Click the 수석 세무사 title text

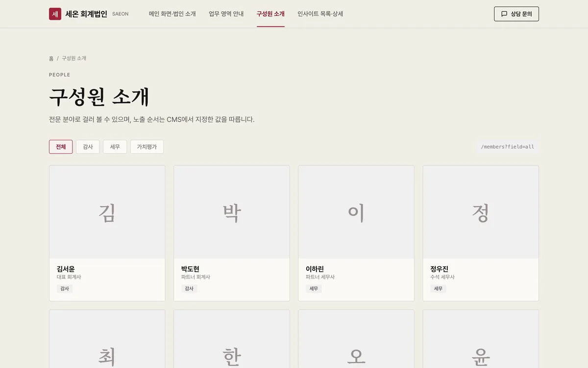point(442,277)
